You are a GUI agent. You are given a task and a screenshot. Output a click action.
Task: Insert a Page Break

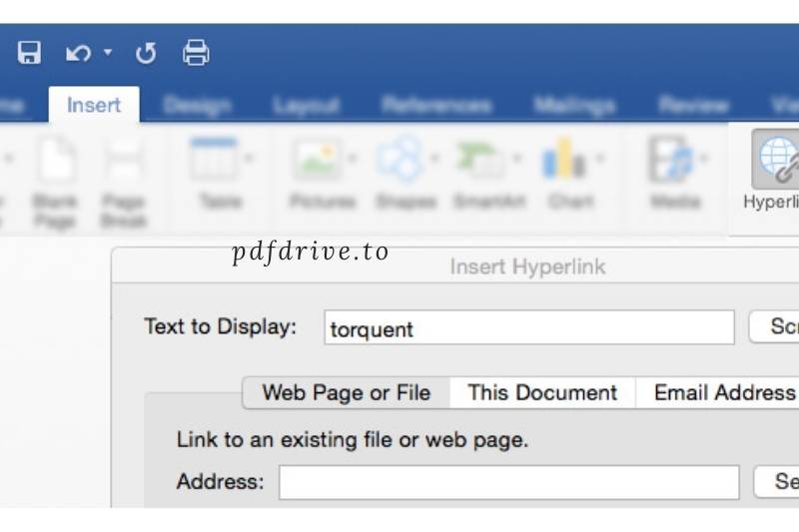tap(124, 183)
